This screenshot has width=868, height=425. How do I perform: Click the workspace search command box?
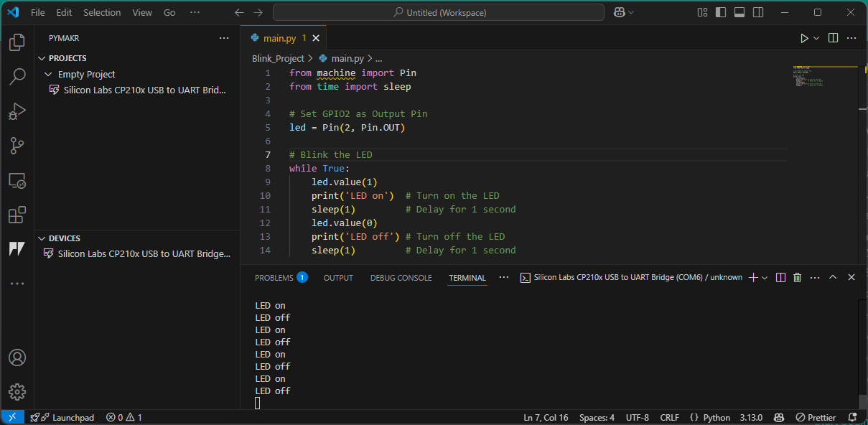coord(439,12)
